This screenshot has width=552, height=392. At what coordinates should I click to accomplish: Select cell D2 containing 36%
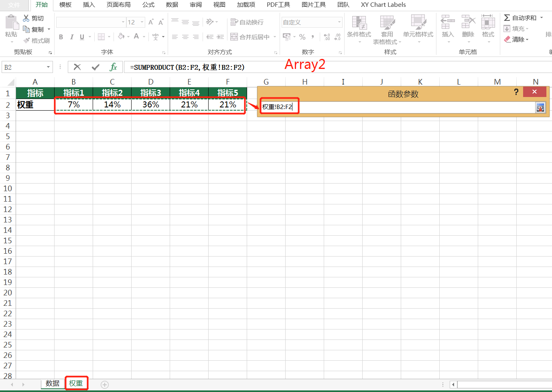(x=151, y=105)
